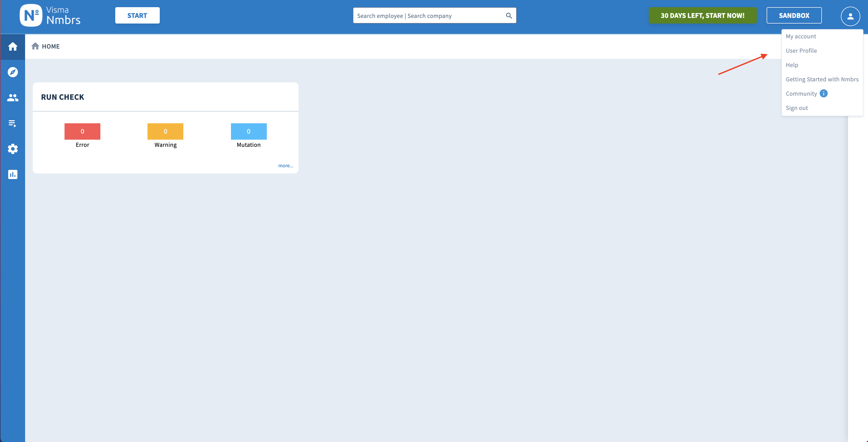This screenshot has height=442, width=868.
Task: Open the more... link in Run Check
Action: point(285,166)
